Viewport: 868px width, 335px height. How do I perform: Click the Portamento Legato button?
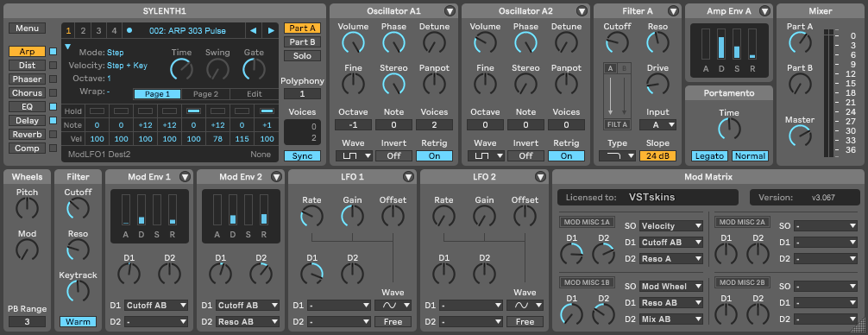709,156
